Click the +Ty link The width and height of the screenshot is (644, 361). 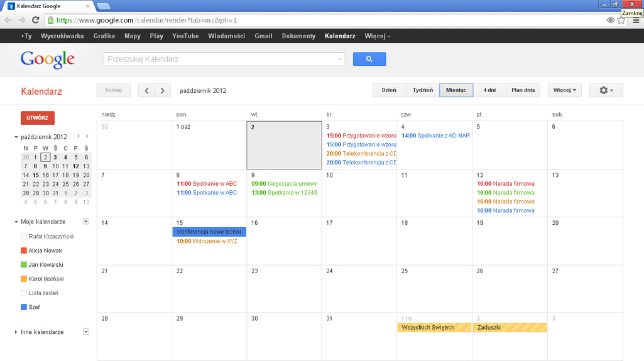pyautogui.click(x=26, y=36)
